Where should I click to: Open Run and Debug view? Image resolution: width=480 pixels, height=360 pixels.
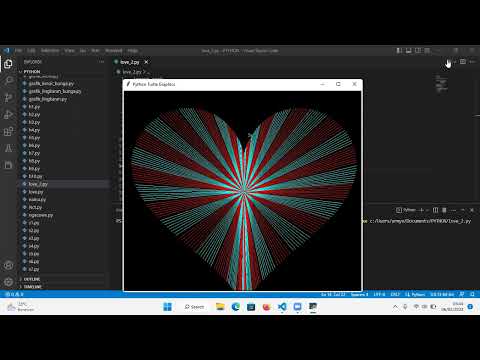click(8, 115)
